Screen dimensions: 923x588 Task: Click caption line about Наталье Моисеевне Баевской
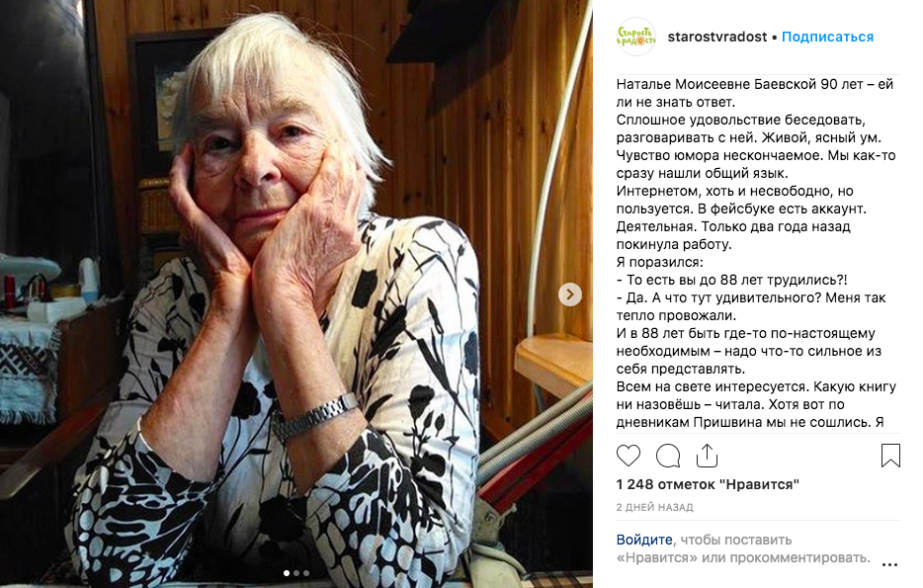coord(755,84)
